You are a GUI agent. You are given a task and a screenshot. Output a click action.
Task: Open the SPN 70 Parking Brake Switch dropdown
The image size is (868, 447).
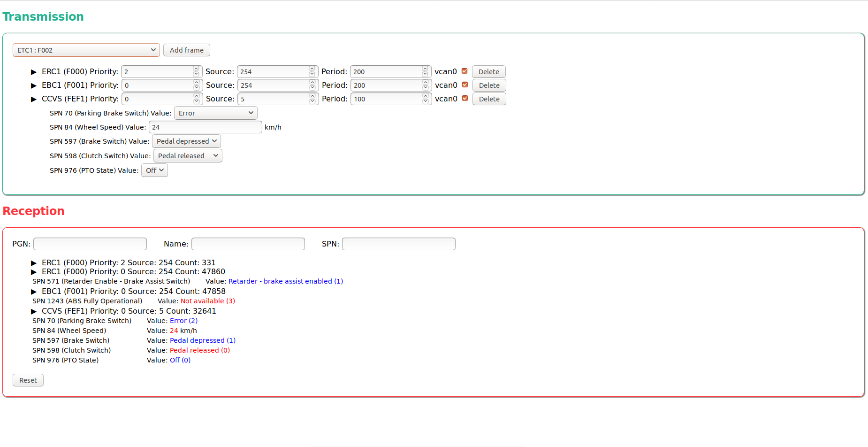click(216, 113)
